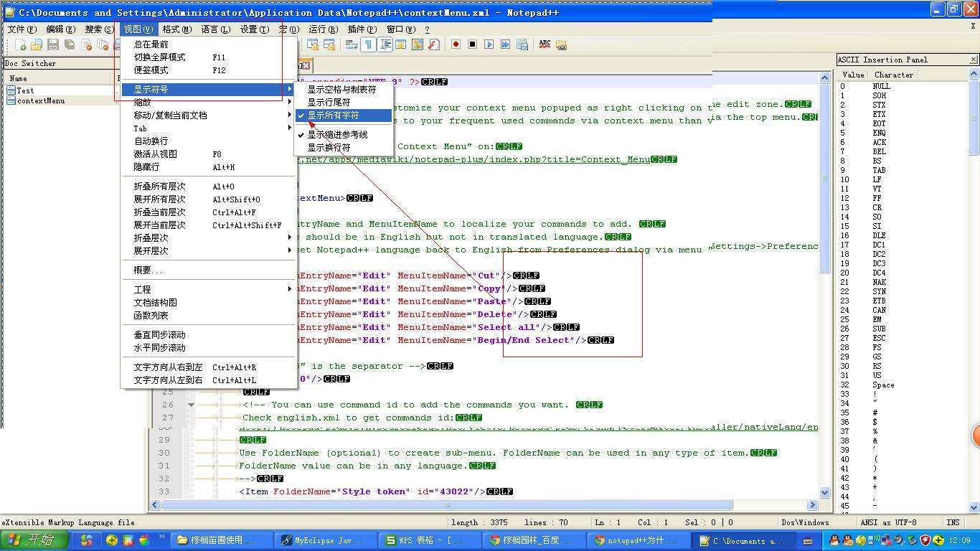Viewport: 980px width, 551px height.
Task: Close the ASCII Insertion Panel
Action: [x=973, y=60]
